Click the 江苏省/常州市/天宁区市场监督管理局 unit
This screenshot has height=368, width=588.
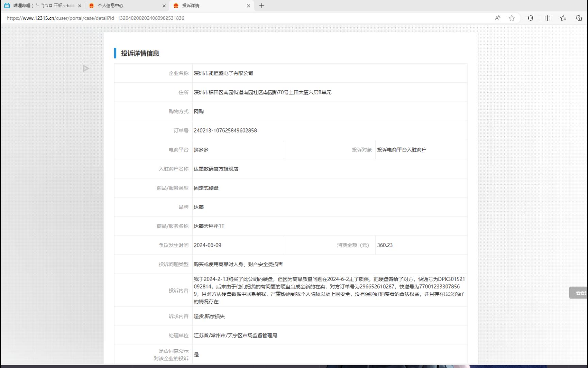(x=235, y=335)
